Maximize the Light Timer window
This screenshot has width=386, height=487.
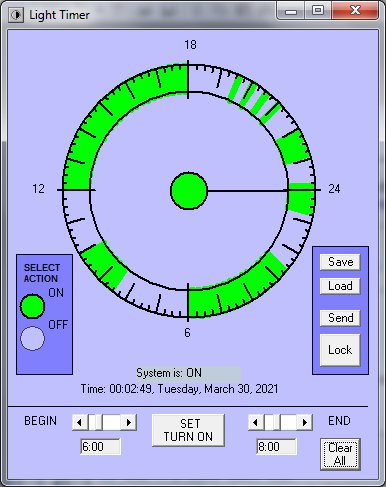(x=318, y=11)
